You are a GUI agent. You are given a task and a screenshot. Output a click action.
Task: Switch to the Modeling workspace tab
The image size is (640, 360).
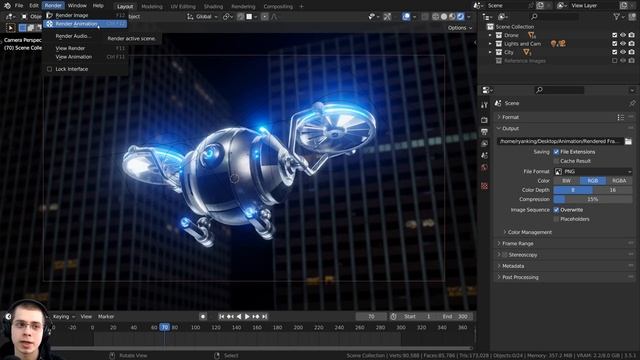click(152, 7)
